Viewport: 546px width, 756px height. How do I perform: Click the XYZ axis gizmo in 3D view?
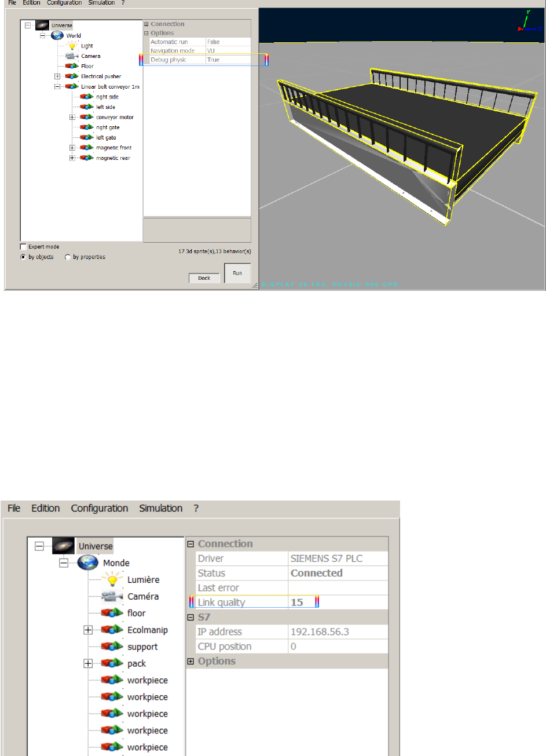pos(529,22)
